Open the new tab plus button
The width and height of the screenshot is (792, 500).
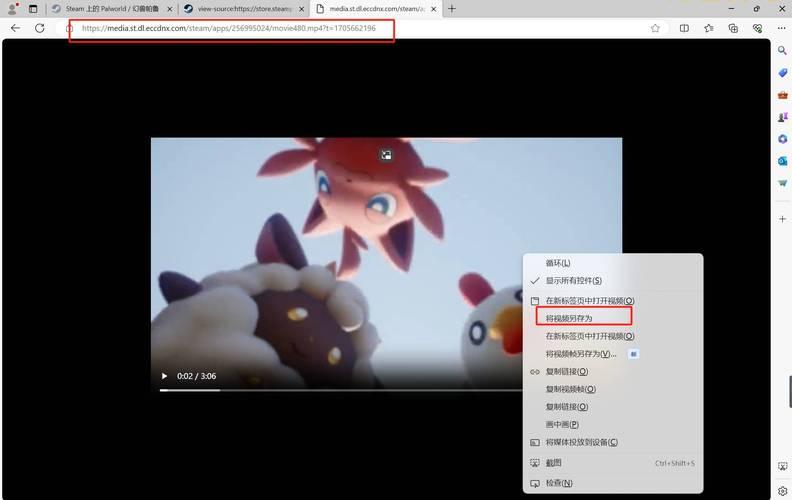[452, 9]
